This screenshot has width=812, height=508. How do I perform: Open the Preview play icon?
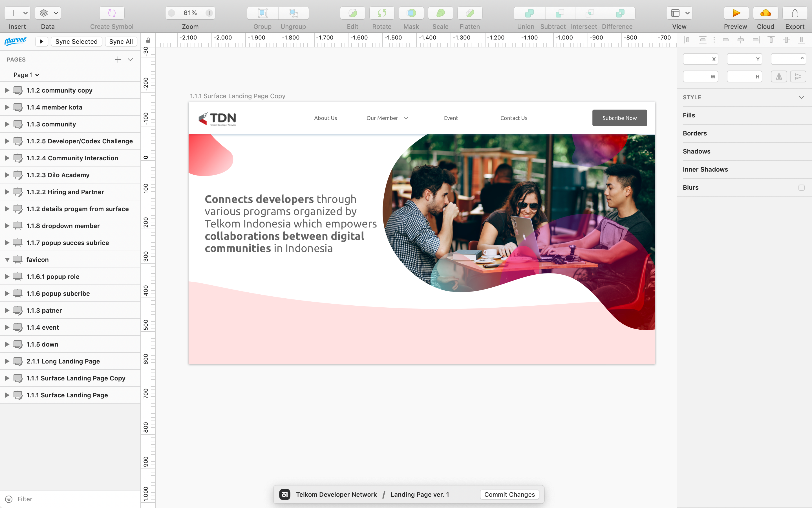pos(736,13)
